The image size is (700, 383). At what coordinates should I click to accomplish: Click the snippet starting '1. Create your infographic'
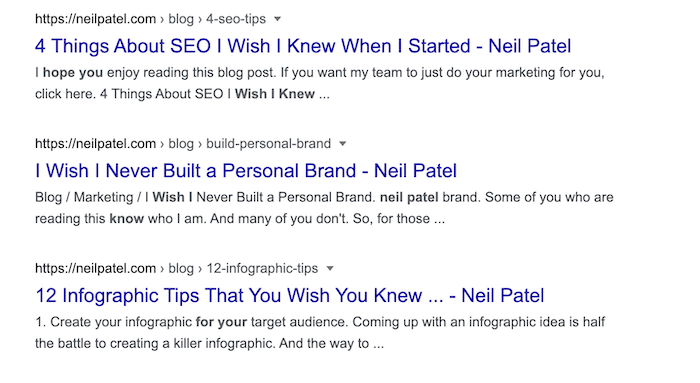[x=320, y=333]
